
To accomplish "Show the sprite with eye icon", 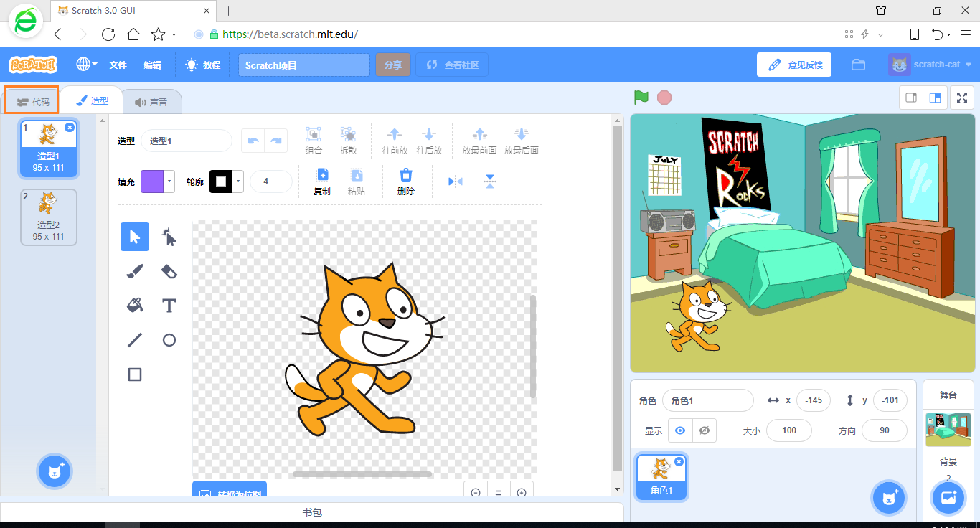I will (x=680, y=430).
